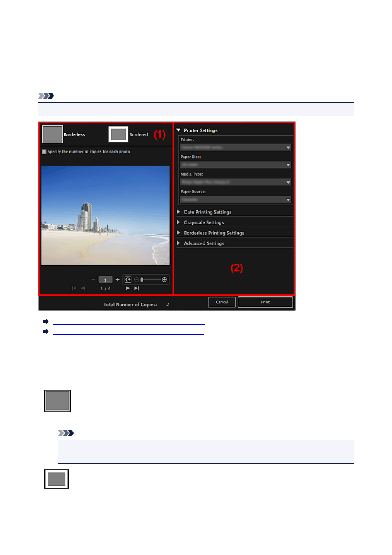Go to the previous page
Screen dimensions: 392x555
click(83, 288)
